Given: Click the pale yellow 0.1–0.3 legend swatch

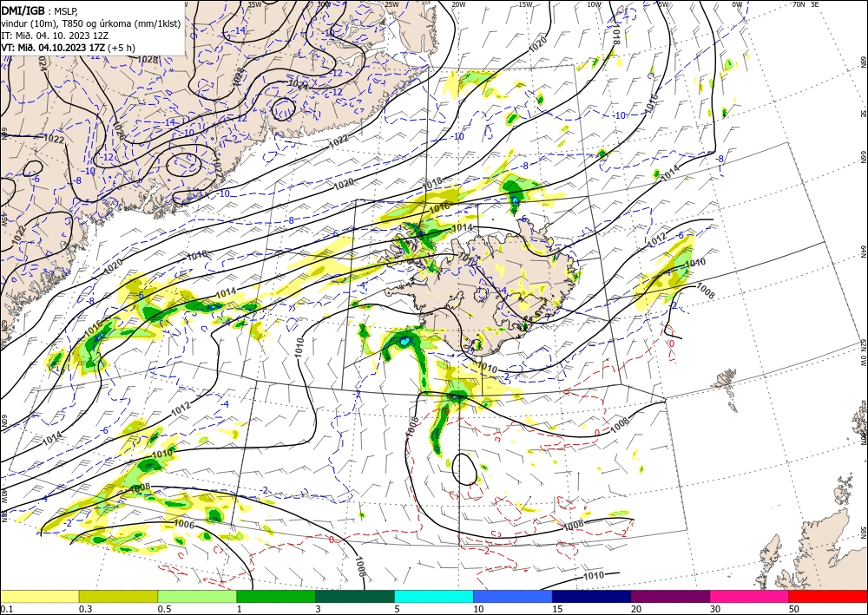Looking at the screenshot, I should coord(39,596).
